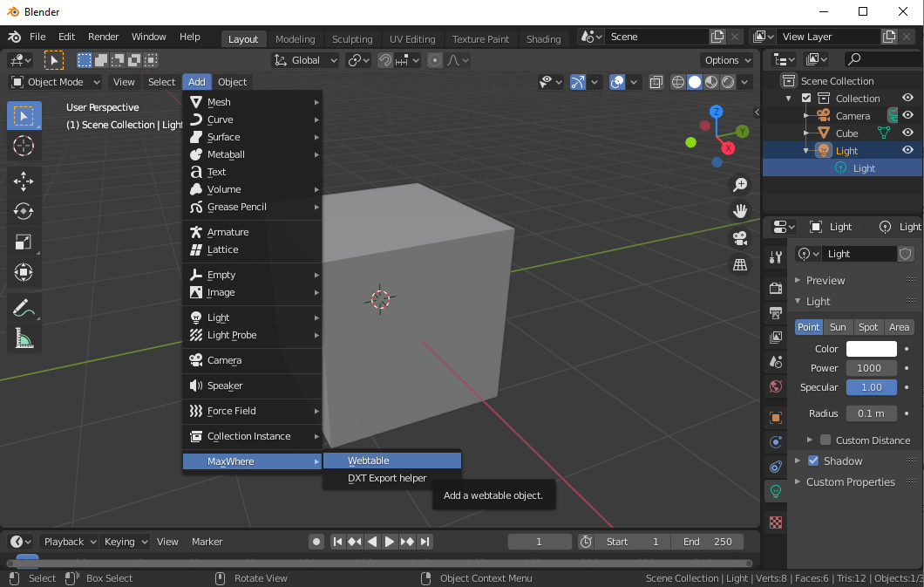This screenshot has height=587, width=924.
Task: Hide the Cube with its eye icon
Action: tap(907, 133)
